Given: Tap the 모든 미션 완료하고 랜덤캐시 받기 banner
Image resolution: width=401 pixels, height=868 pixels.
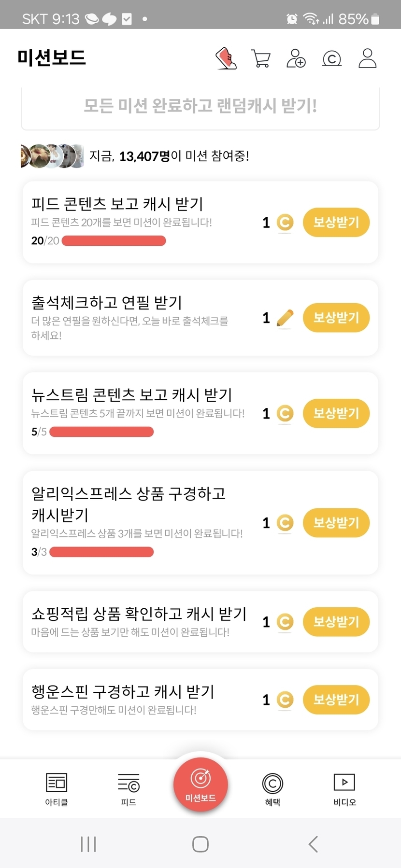Looking at the screenshot, I should pyautogui.click(x=200, y=106).
